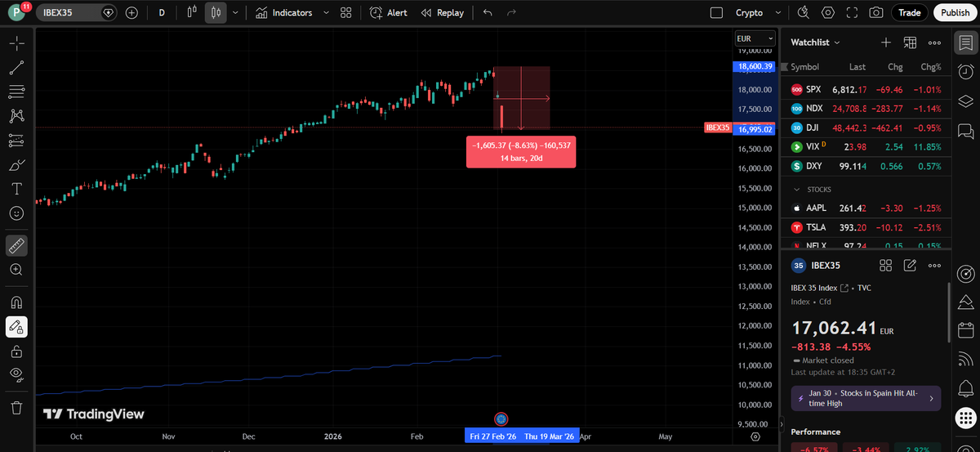The width and height of the screenshot is (980, 452).
Task: Open chart settings hexagon gear
Action: coord(828,12)
